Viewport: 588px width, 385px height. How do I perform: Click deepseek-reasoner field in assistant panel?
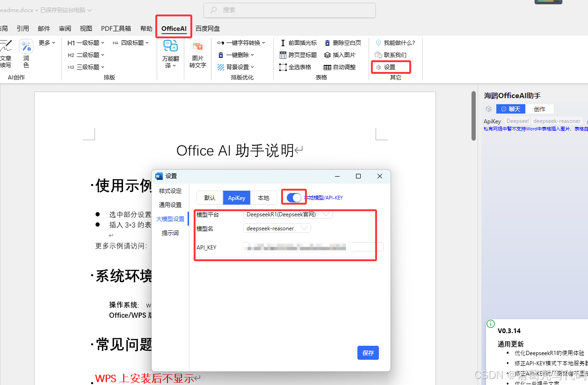coord(557,121)
